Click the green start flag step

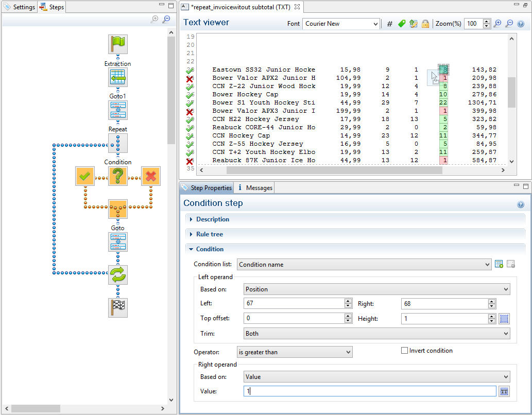tap(118, 45)
